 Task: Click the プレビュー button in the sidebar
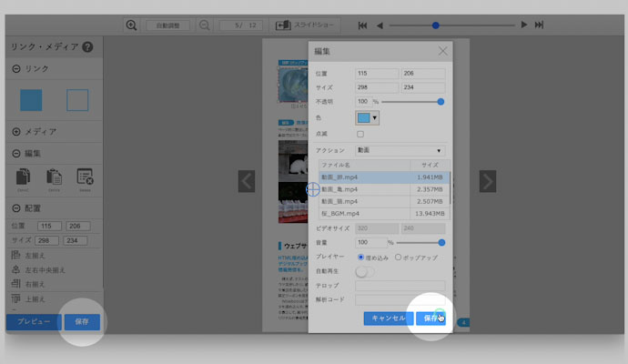(33, 322)
